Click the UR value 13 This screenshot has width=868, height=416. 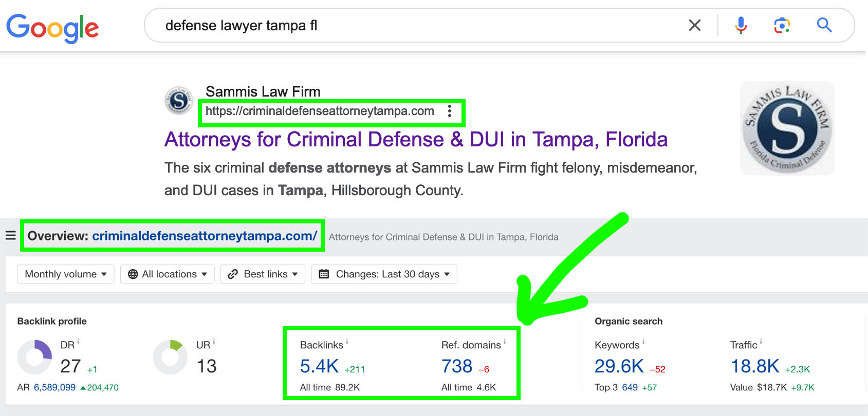tap(207, 366)
